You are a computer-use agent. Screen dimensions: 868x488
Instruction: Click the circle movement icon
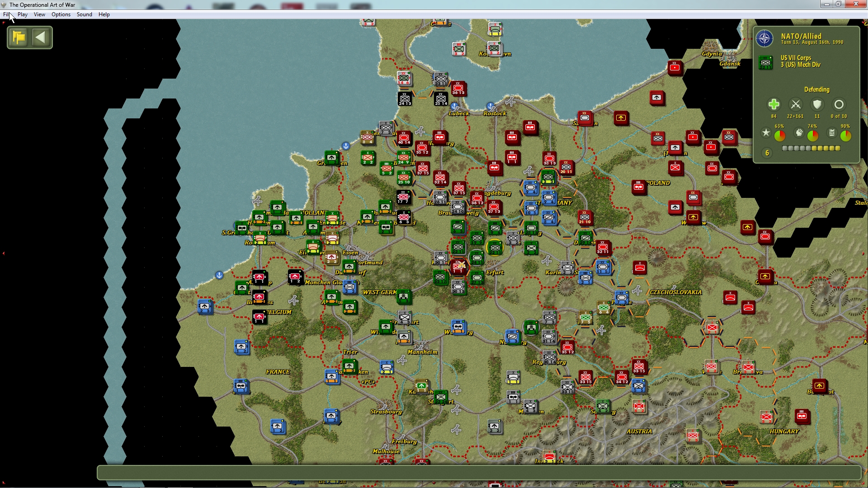[839, 104]
